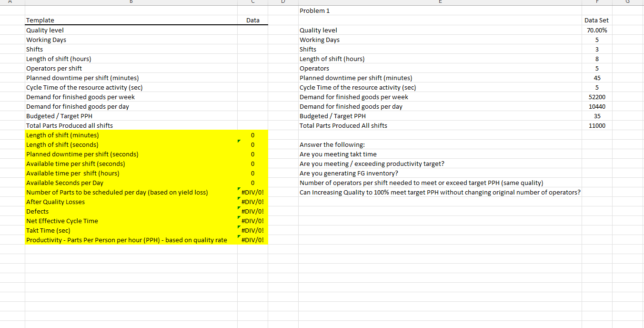Select the 52200 weekly demand value

[x=596, y=97]
